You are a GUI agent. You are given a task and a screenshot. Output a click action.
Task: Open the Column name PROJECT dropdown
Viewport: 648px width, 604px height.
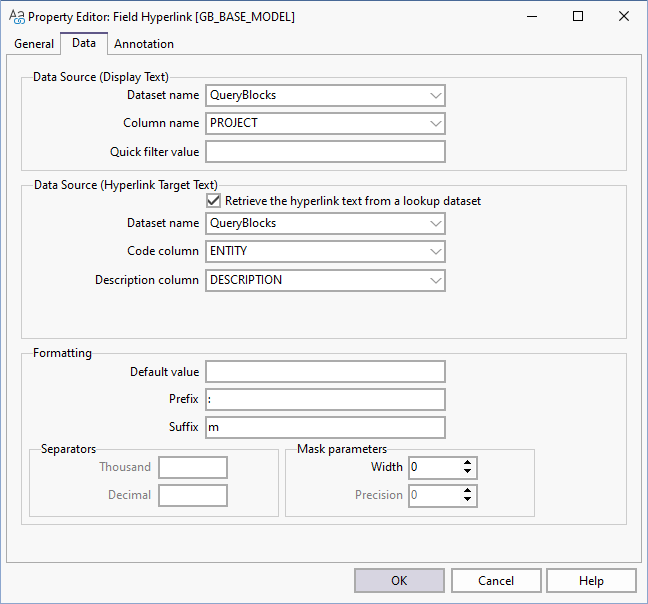click(x=435, y=124)
